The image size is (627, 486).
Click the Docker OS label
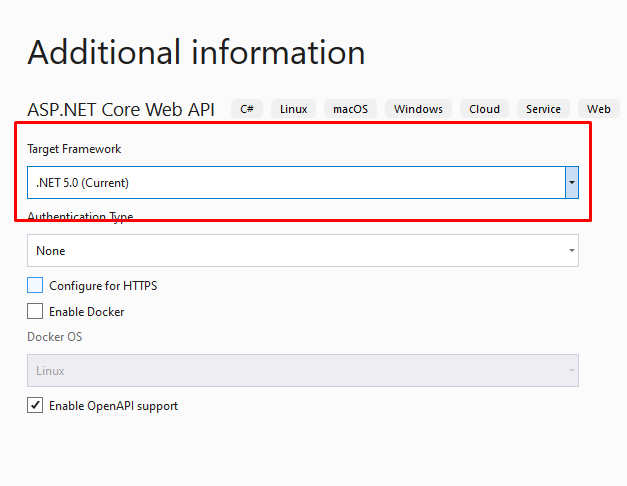(55, 337)
